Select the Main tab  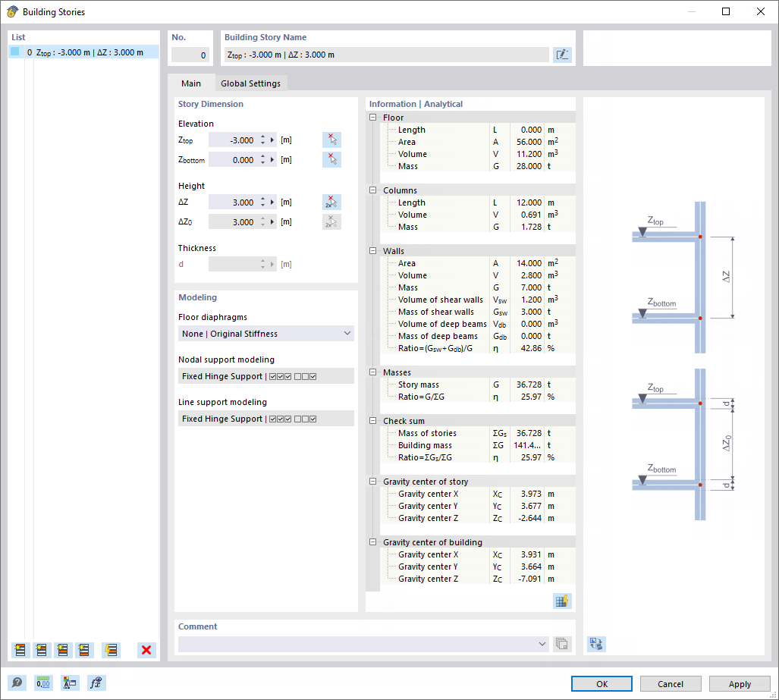point(190,83)
